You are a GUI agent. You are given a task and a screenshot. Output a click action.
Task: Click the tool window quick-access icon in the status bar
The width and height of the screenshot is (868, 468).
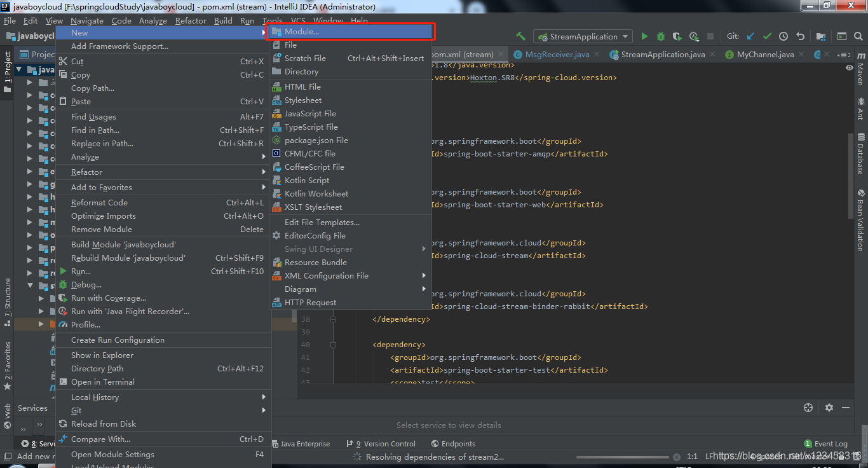[x=8, y=456]
